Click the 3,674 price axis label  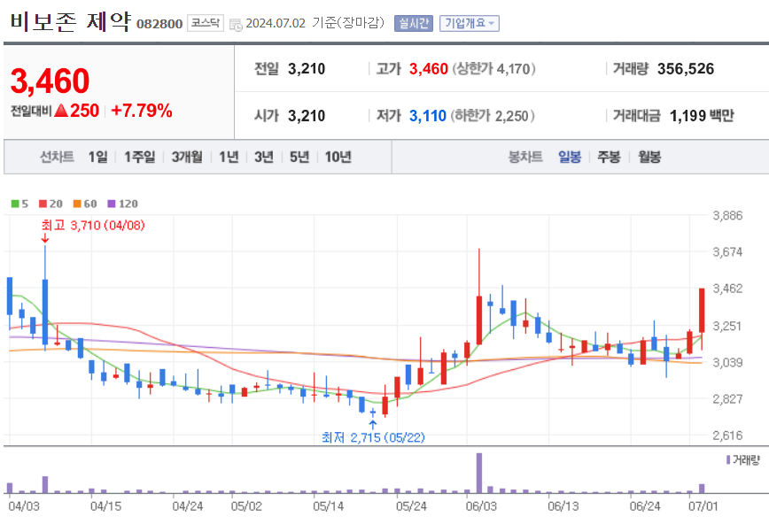[728, 251]
